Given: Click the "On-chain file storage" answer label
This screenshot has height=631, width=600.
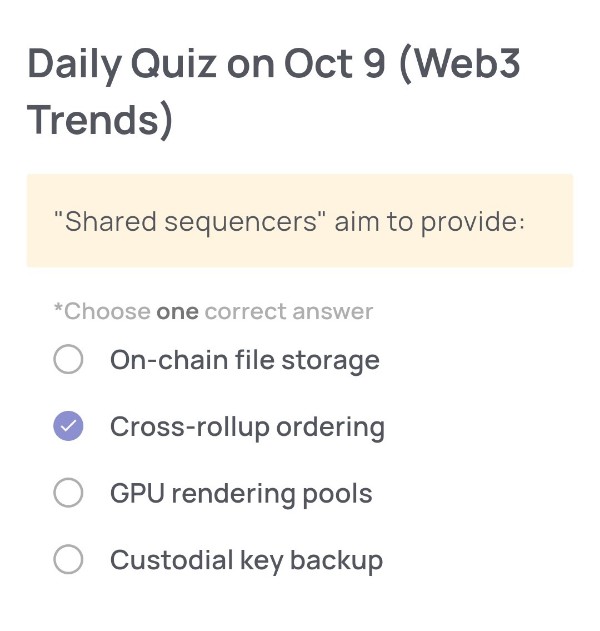Looking at the screenshot, I should coord(244,360).
